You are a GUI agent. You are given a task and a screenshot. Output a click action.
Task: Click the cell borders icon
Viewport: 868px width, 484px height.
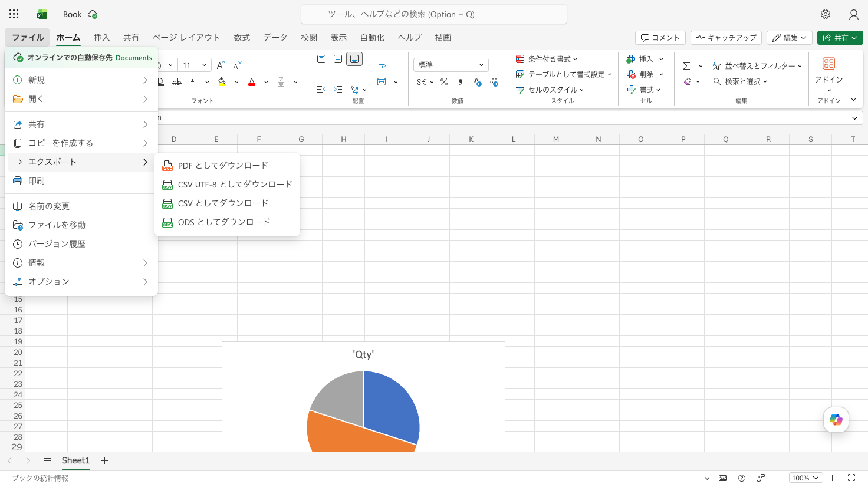pos(193,82)
